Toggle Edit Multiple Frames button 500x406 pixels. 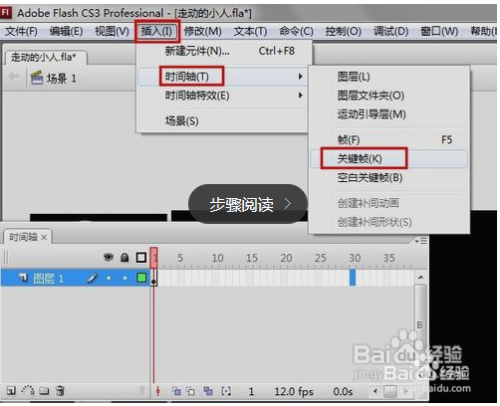pos(208,391)
